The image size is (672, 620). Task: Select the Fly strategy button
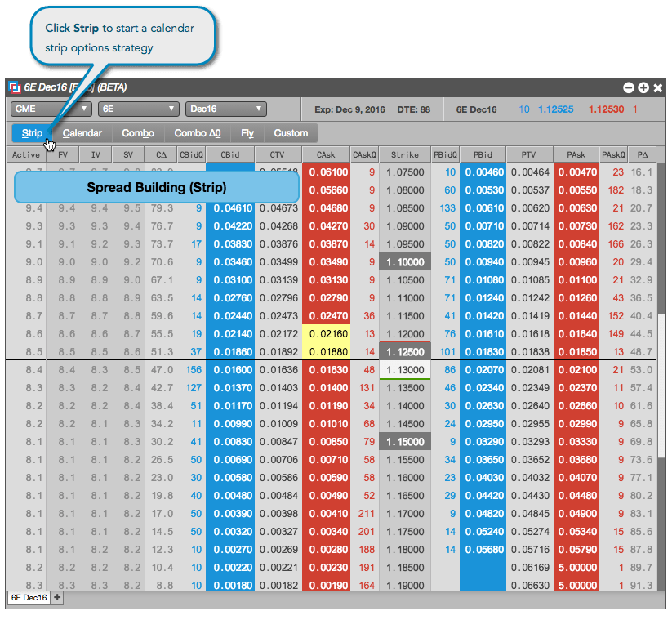pyautogui.click(x=247, y=133)
